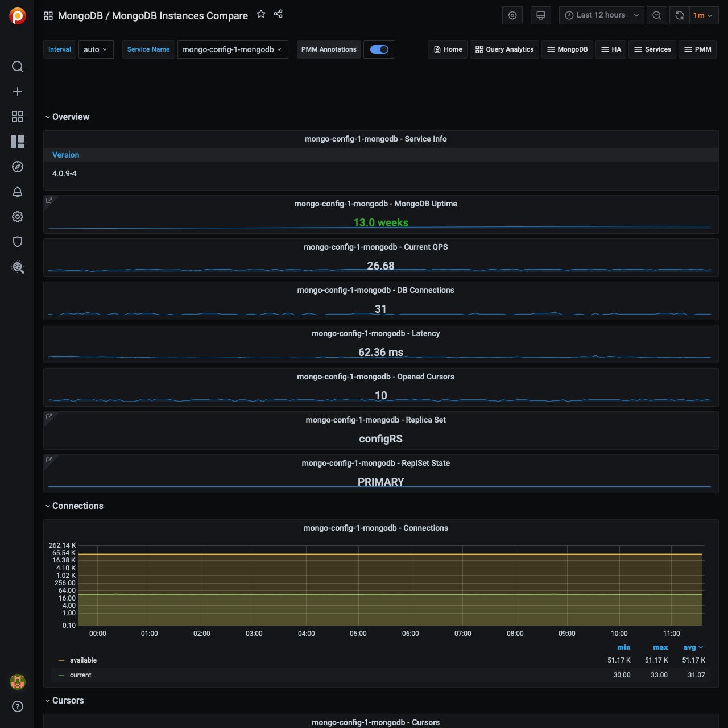Open the Configuration gear in sidebar
Screen dimensions: 728x728
tap(18, 217)
